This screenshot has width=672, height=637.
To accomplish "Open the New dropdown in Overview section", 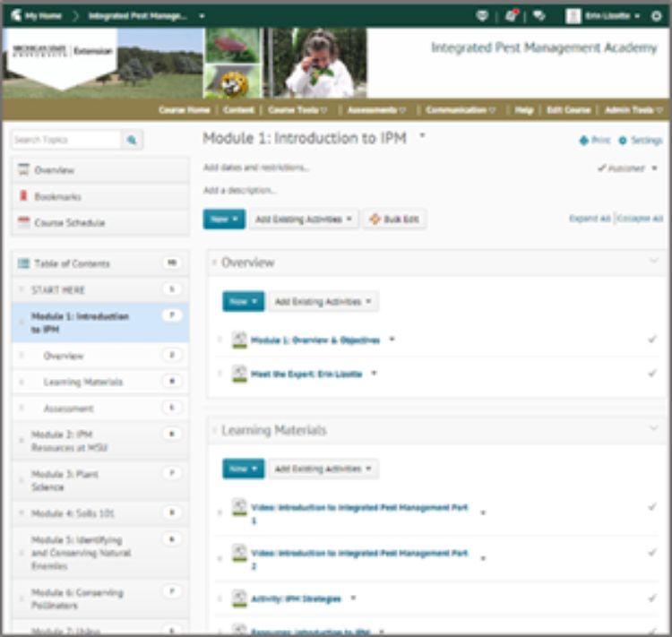I will [243, 302].
